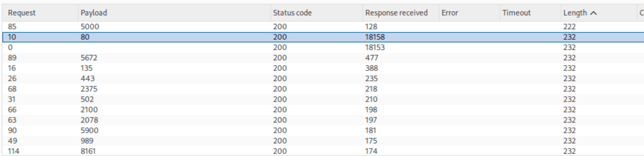Click request number 66 cell
644x156 pixels.
click(12, 110)
